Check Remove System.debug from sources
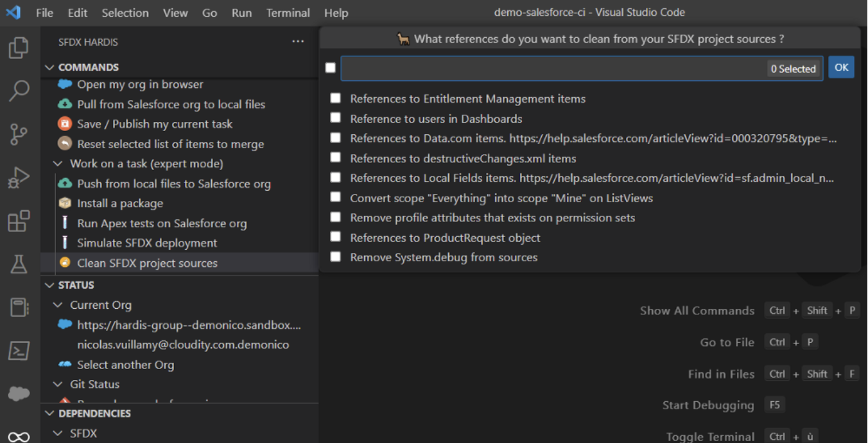 tap(336, 257)
